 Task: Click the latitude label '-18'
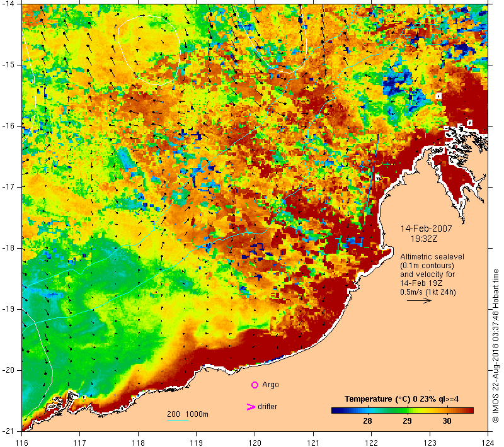point(8,248)
